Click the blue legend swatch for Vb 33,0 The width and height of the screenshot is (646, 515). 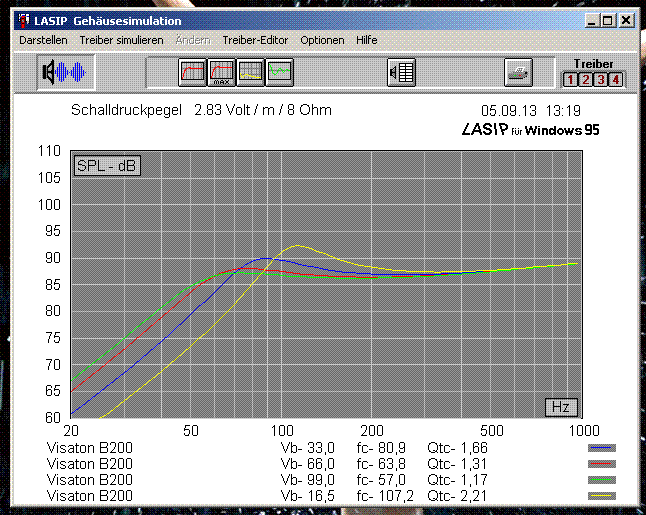(602, 449)
